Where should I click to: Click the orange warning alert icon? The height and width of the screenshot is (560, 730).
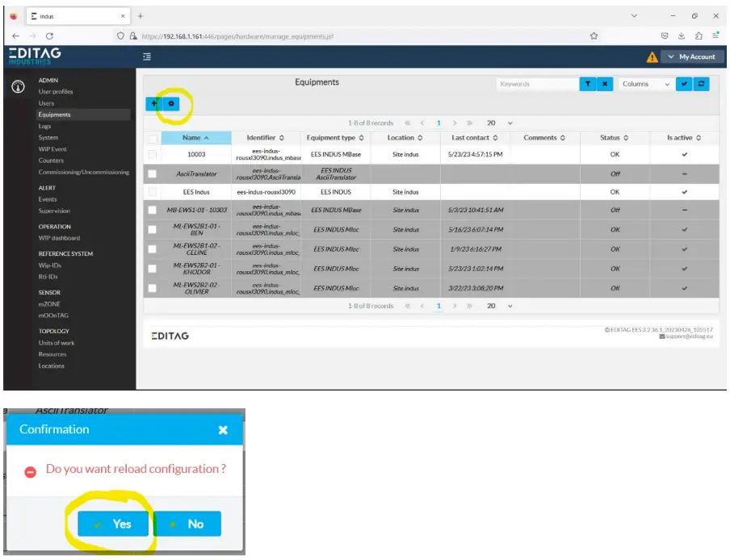[652, 57]
